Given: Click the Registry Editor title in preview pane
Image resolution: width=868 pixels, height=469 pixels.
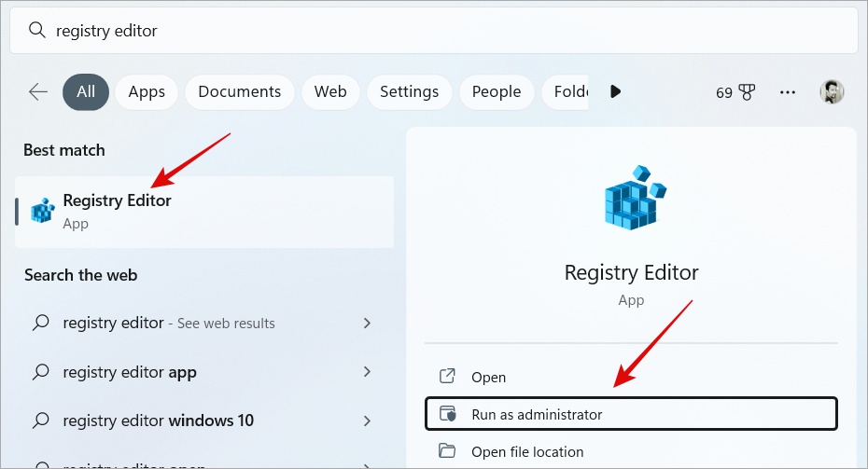Looking at the screenshot, I should 631,272.
